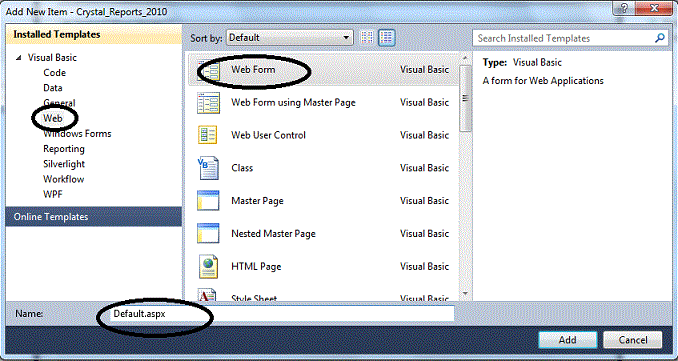678x361 pixels.
Task: Select the Class template text
Action: pos(242,168)
